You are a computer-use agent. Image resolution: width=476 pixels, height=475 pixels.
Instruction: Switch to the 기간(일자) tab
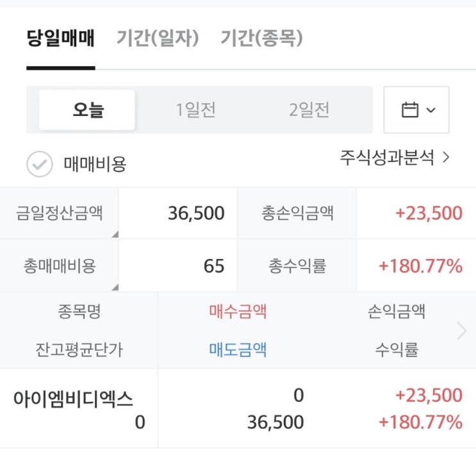pyautogui.click(x=158, y=39)
